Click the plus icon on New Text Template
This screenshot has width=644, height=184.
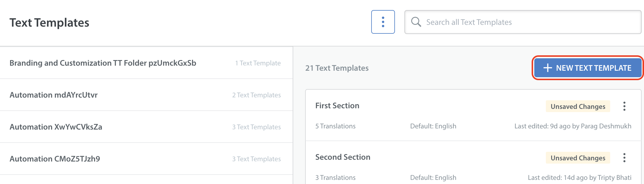click(548, 68)
